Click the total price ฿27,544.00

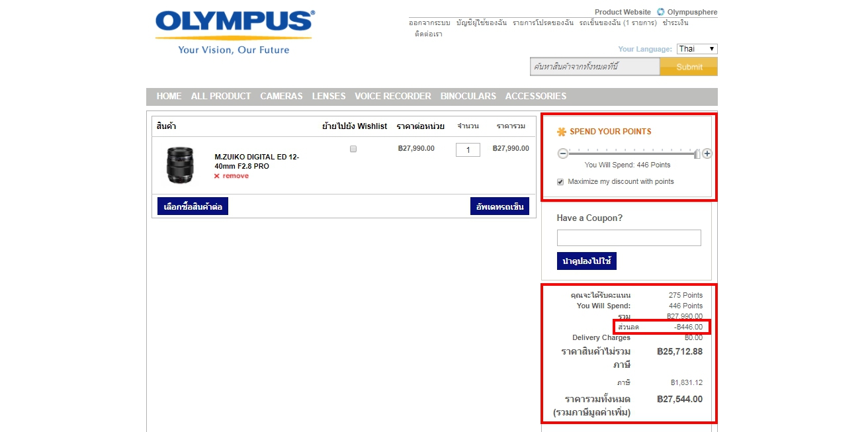tap(680, 399)
